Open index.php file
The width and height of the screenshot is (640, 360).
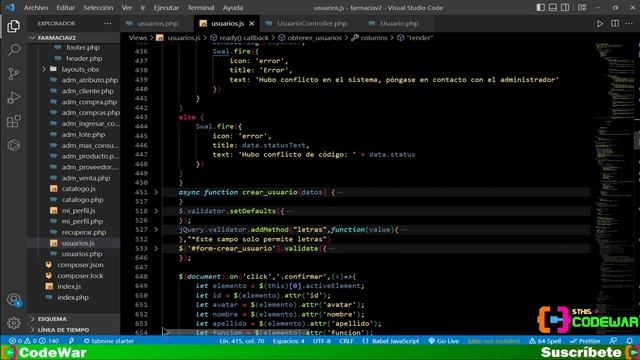(x=73, y=298)
